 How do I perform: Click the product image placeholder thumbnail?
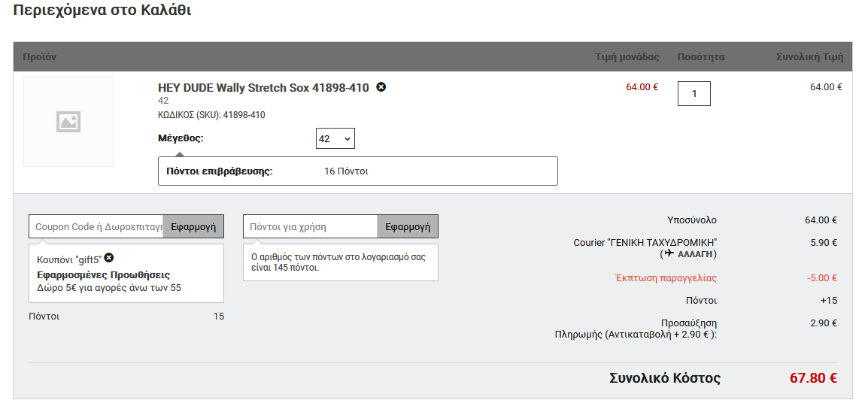tap(68, 122)
